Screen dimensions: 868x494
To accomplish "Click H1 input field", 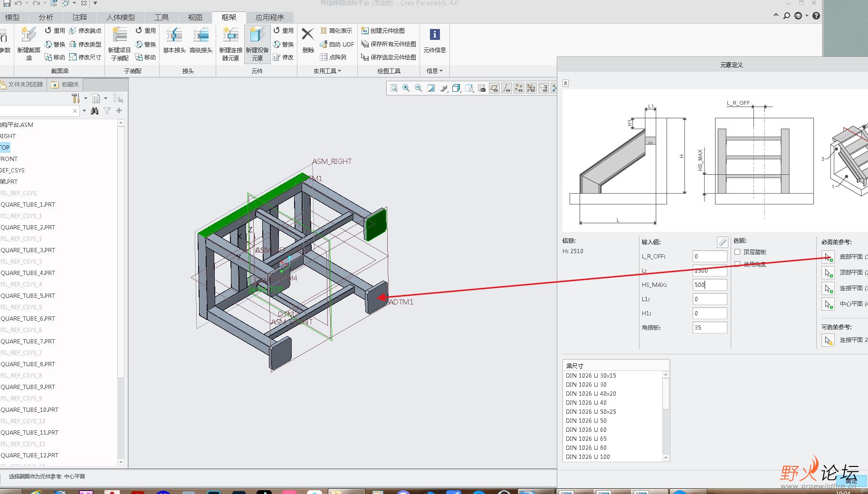I will (710, 313).
